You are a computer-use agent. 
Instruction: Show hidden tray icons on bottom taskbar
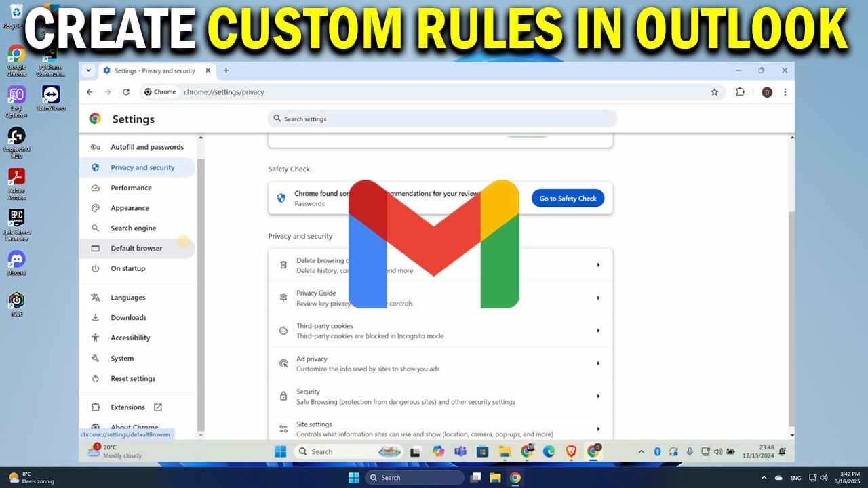coord(764,477)
